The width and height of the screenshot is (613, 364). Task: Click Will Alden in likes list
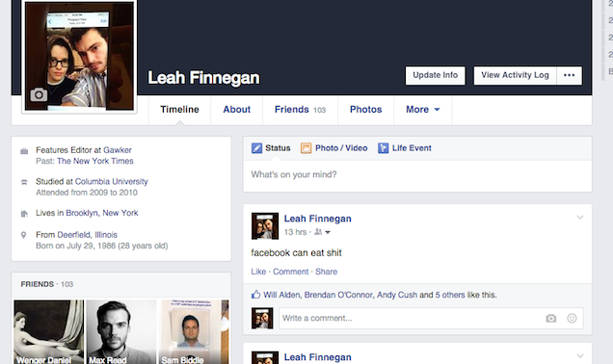point(281,295)
